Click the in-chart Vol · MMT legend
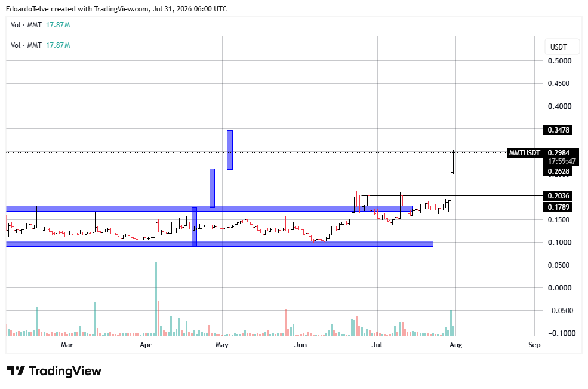This screenshot has width=588, height=389. point(41,45)
